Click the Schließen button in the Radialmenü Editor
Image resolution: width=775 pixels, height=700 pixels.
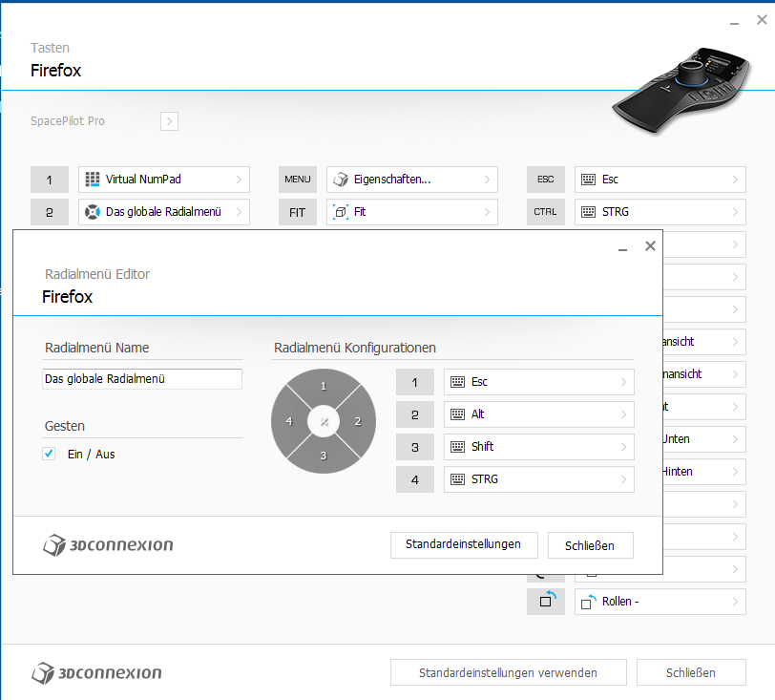(x=590, y=545)
